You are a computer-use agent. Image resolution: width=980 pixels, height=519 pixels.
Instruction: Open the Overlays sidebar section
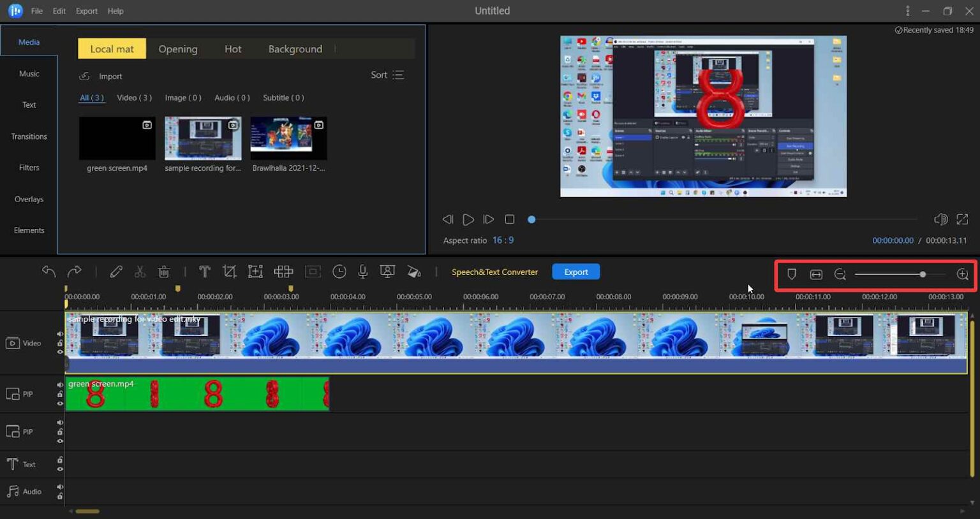29,200
